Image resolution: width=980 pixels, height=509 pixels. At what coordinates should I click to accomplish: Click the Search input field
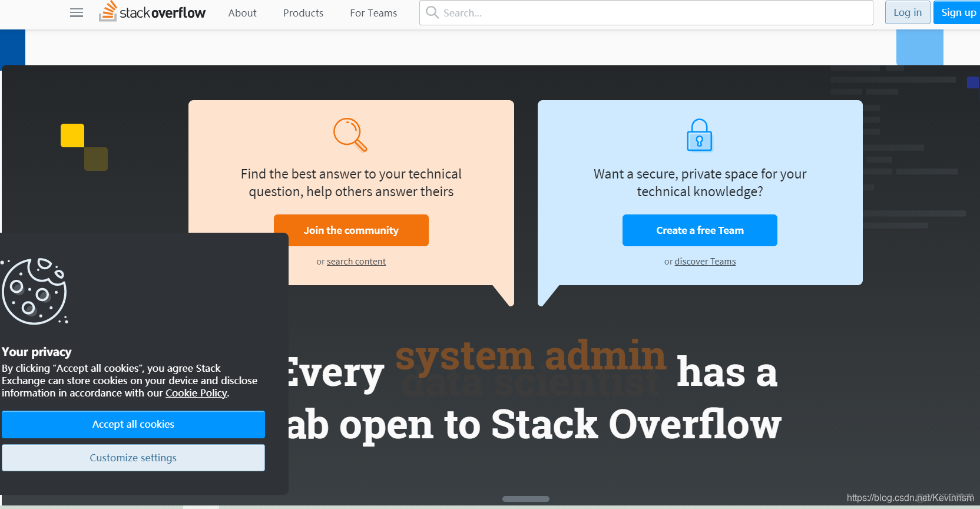click(x=646, y=12)
